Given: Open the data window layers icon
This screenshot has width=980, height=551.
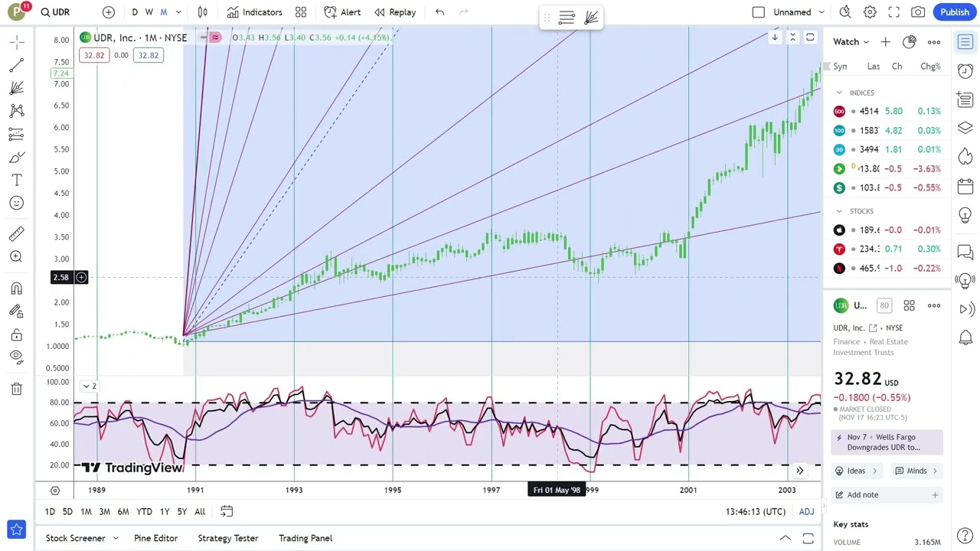Looking at the screenshot, I should (x=965, y=128).
